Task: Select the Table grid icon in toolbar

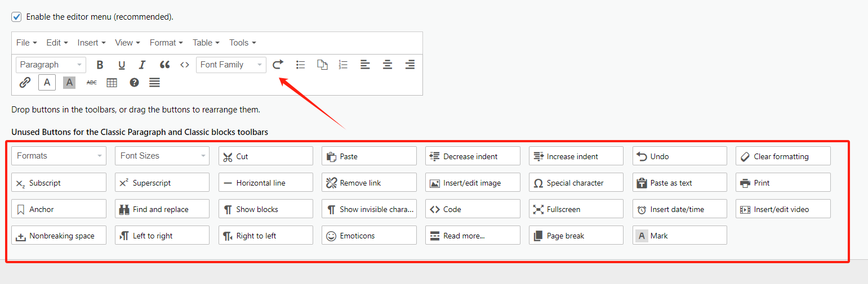Action: click(x=112, y=83)
